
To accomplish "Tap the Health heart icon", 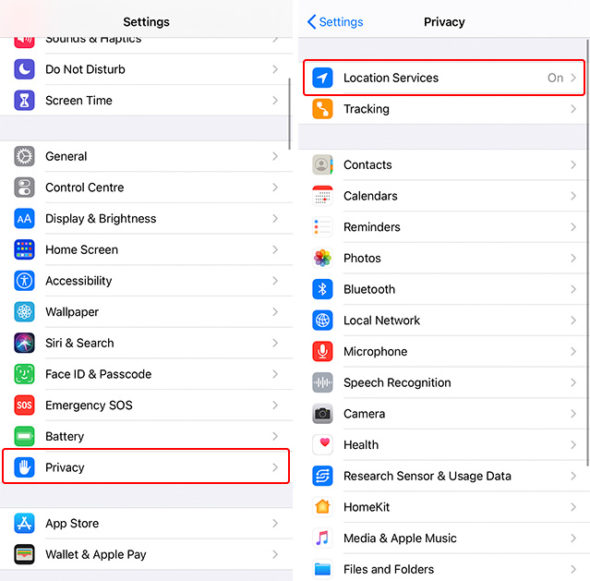I will click(322, 445).
